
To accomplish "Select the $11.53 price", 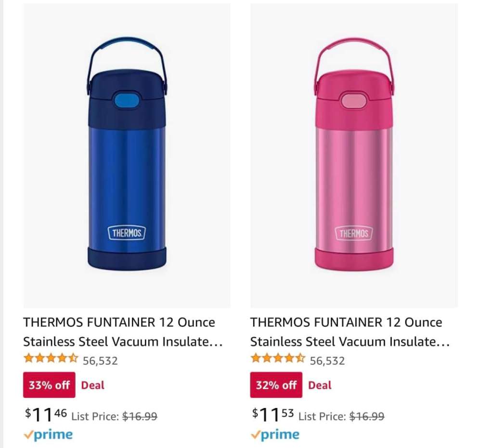I will (273, 414).
